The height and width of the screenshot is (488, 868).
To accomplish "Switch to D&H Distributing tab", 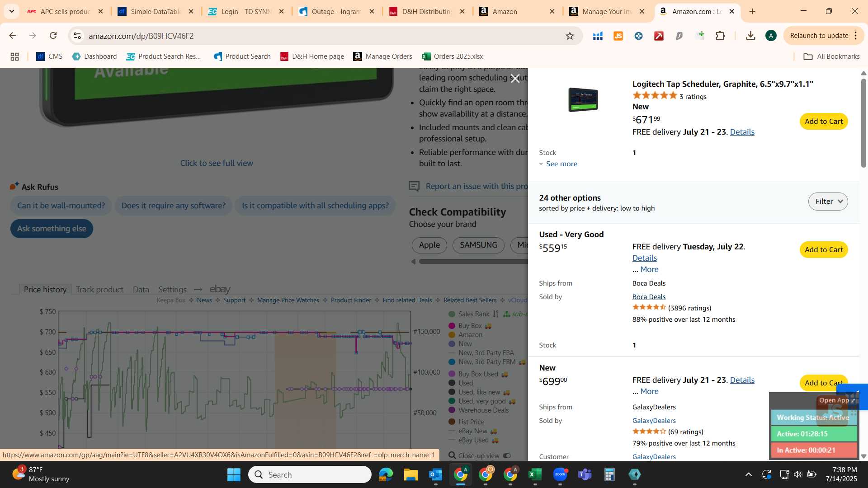I will click(x=427, y=11).
